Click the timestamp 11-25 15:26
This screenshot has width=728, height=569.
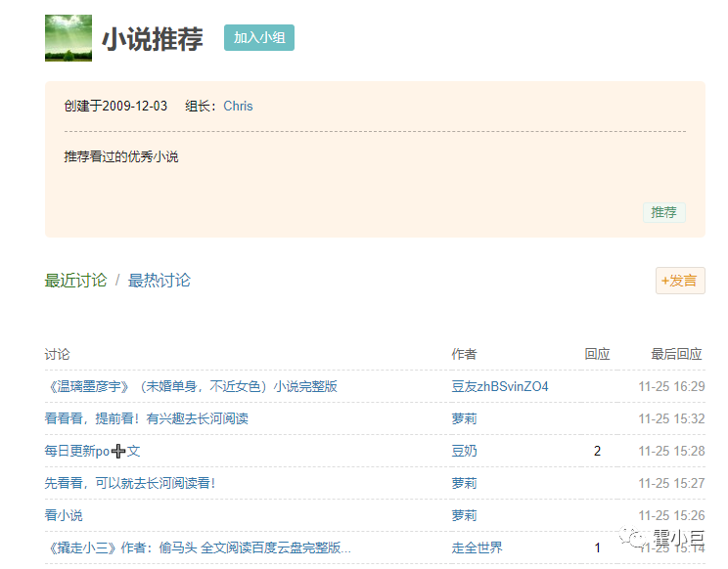(672, 515)
